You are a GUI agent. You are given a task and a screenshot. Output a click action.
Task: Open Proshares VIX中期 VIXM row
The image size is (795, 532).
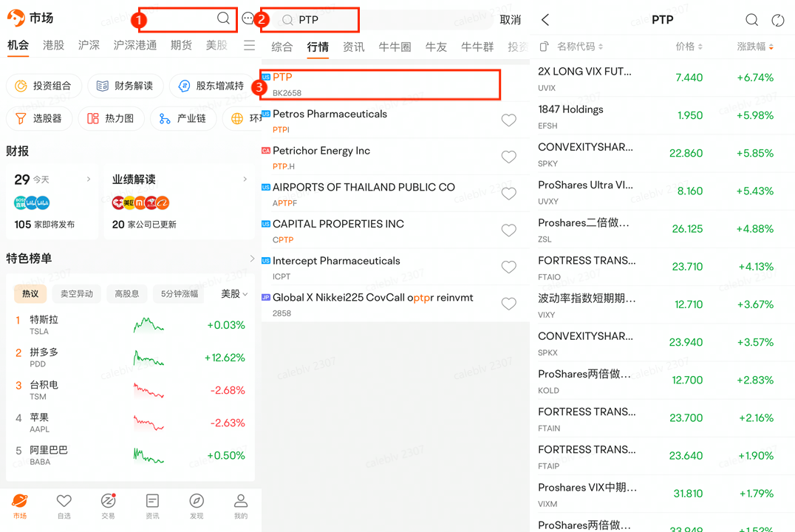[662, 494]
